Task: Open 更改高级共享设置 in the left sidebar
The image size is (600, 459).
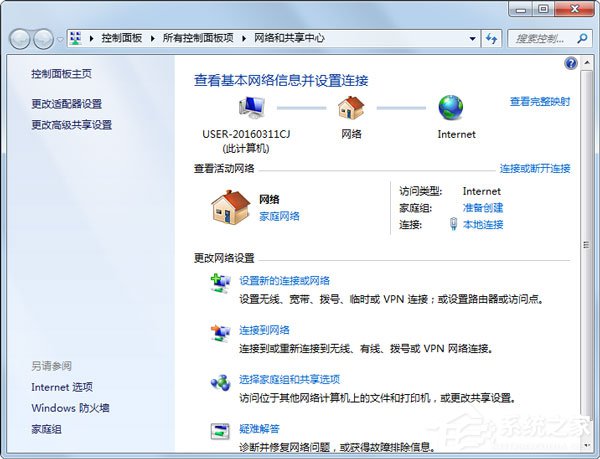Action: (x=71, y=125)
